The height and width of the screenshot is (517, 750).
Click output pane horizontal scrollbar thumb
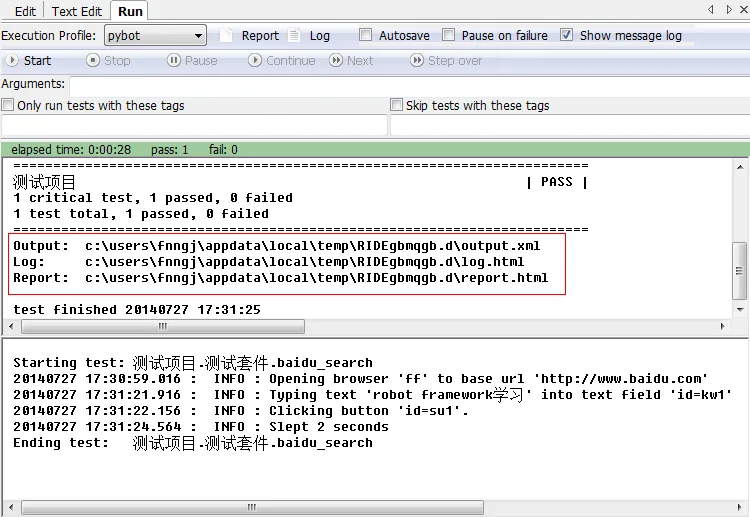[x=163, y=326]
